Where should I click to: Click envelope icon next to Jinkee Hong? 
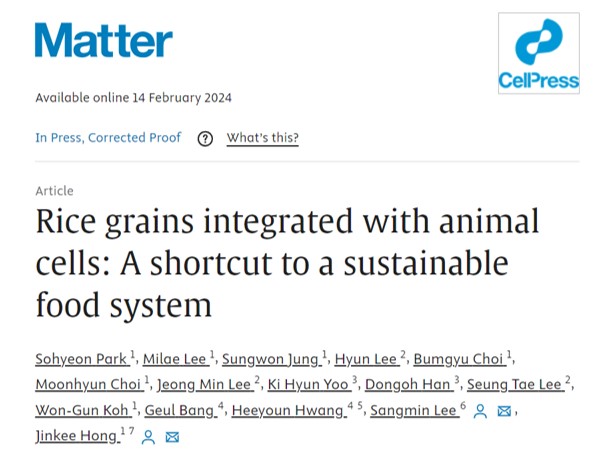pyautogui.click(x=172, y=437)
